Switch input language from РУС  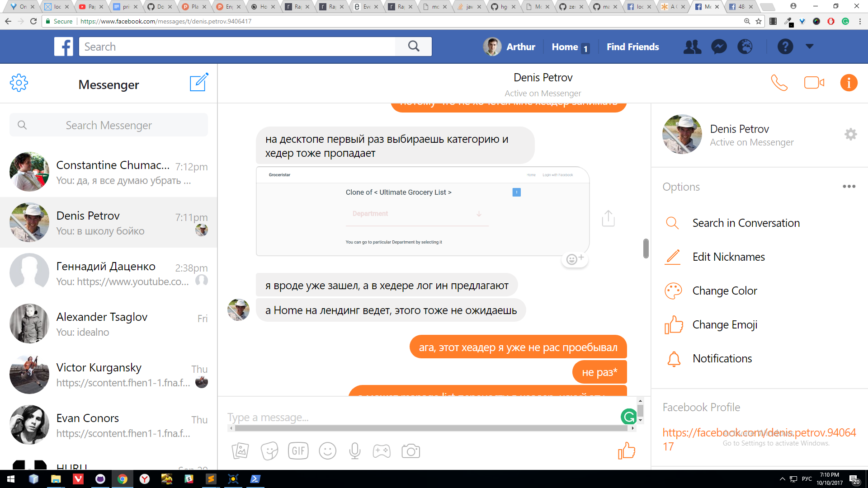(807, 479)
